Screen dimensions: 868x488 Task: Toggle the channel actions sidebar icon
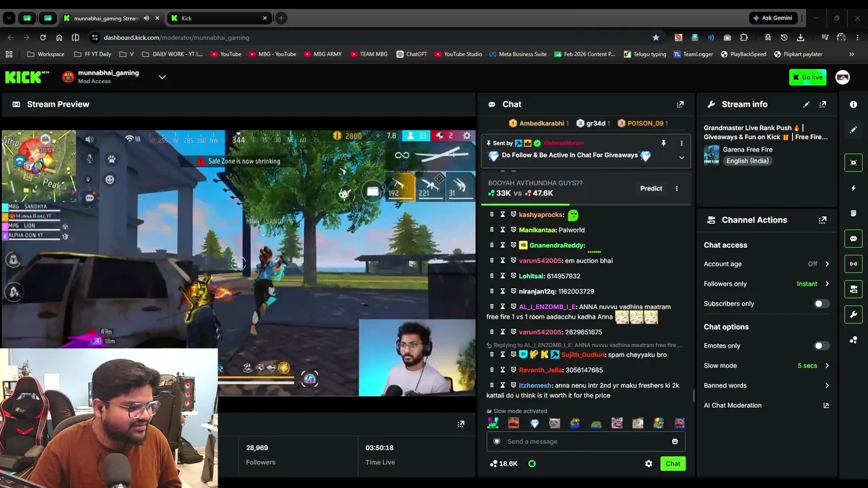point(853,289)
